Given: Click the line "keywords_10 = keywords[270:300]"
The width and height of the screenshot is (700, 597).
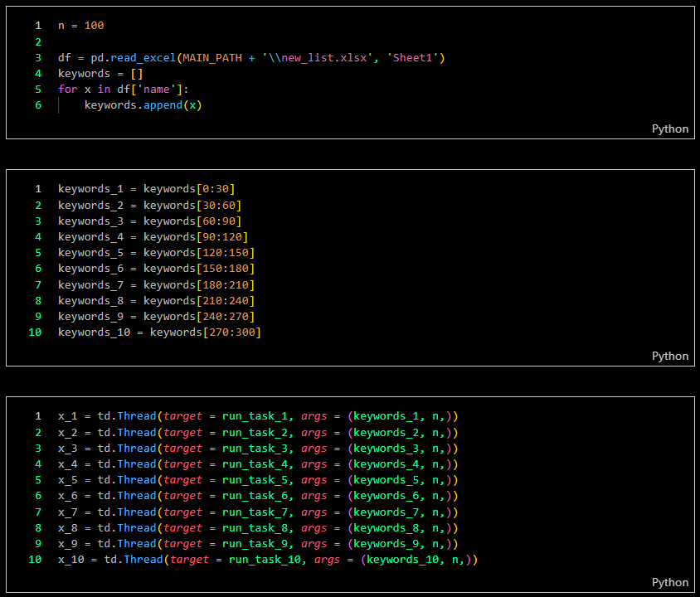Looking at the screenshot, I should [x=159, y=332].
